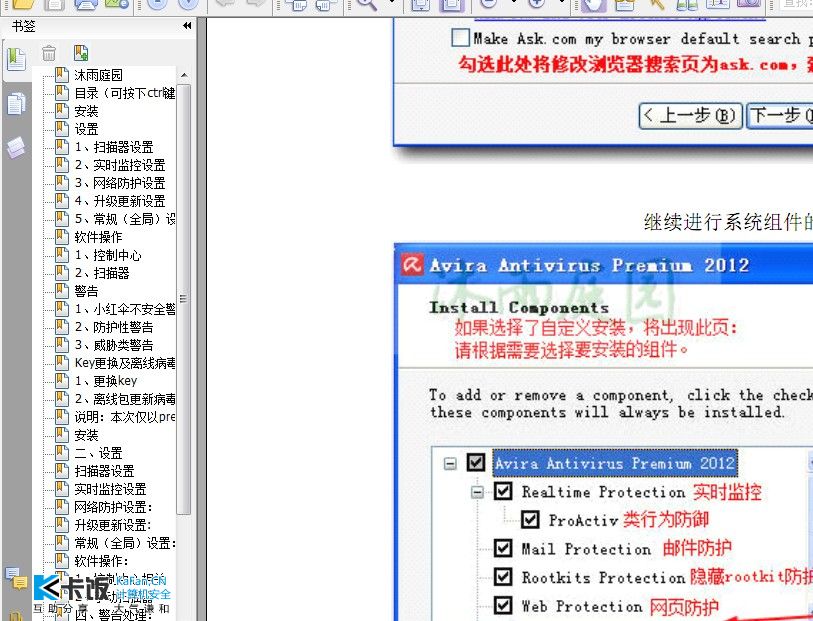Open the 5、常规（全局）设 bookmark

pos(124,219)
